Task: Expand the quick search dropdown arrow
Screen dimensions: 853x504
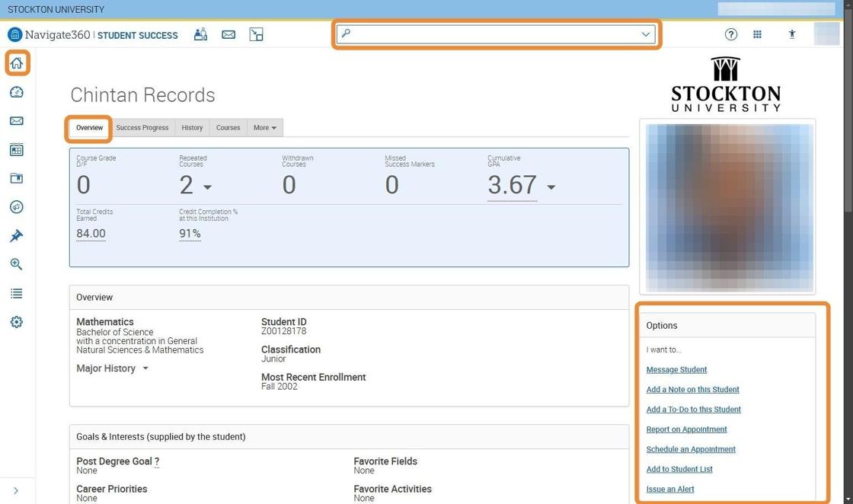Action: 646,34
